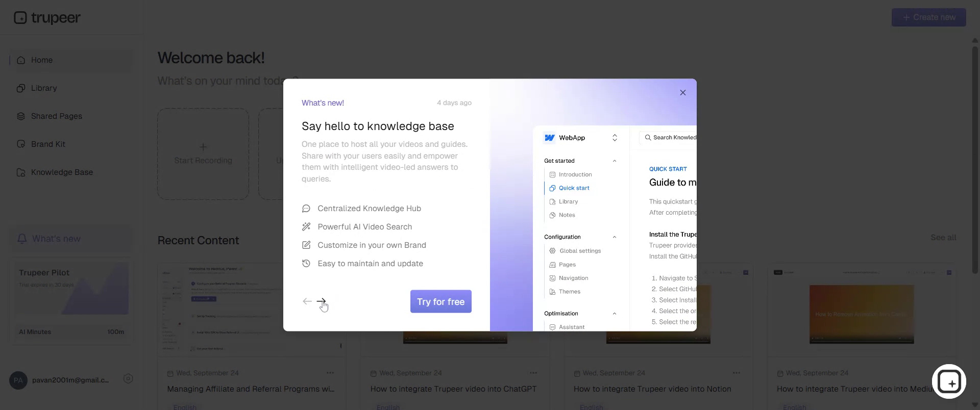This screenshot has width=980, height=410.
Task: Click the Shared Pages stack icon
Action: click(21, 116)
